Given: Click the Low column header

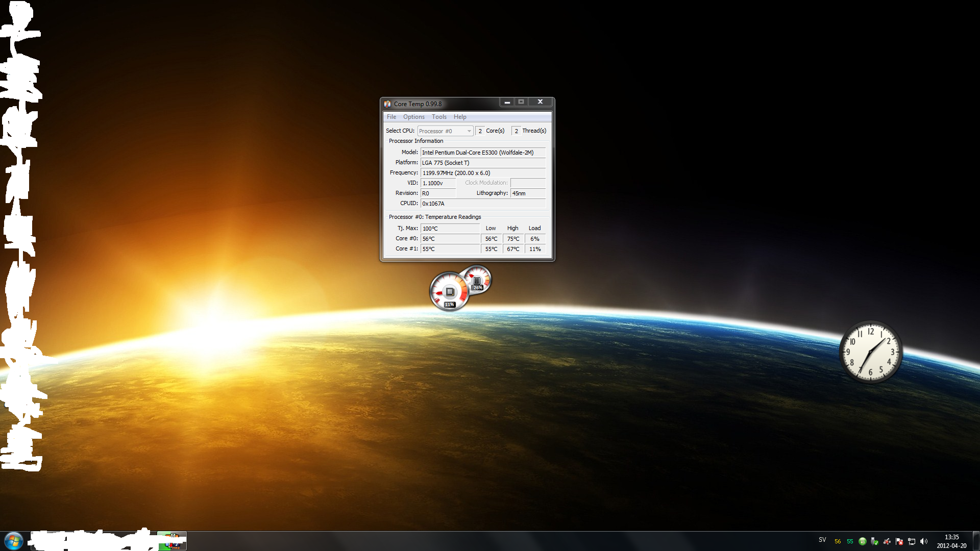Looking at the screenshot, I should point(491,228).
